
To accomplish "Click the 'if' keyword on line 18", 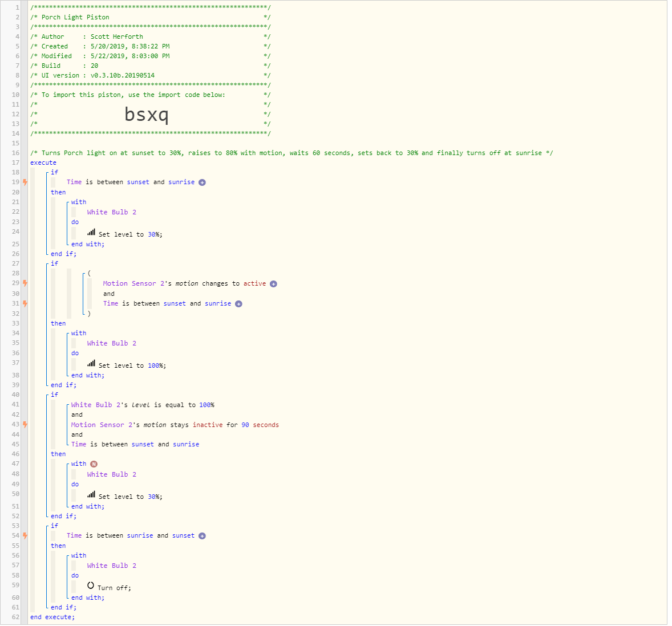I will click(x=54, y=173).
